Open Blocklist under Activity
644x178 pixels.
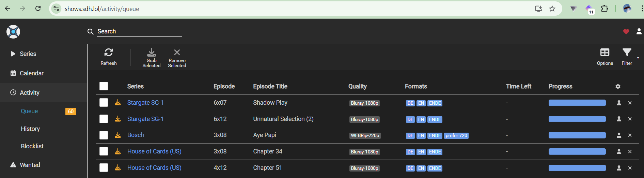pos(32,146)
